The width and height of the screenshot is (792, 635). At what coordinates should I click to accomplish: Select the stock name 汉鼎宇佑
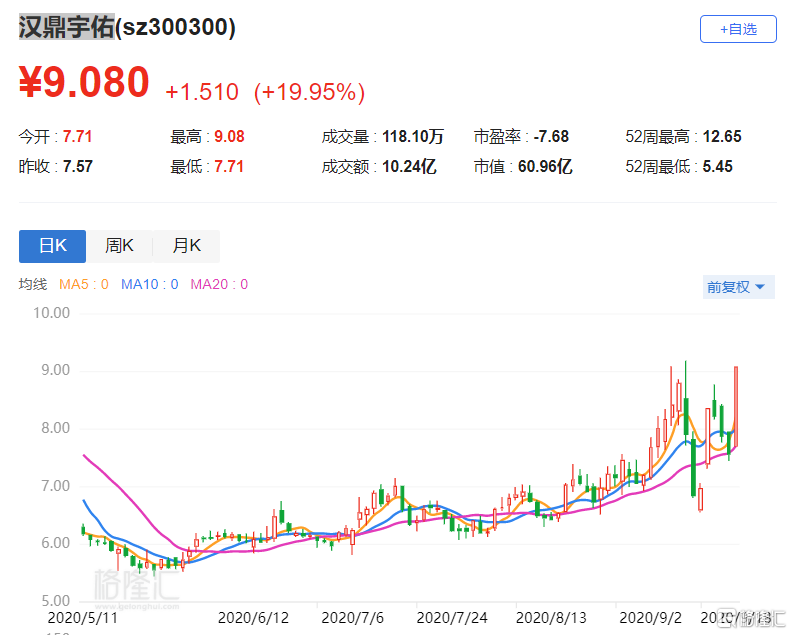pyautogui.click(x=67, y=27)
